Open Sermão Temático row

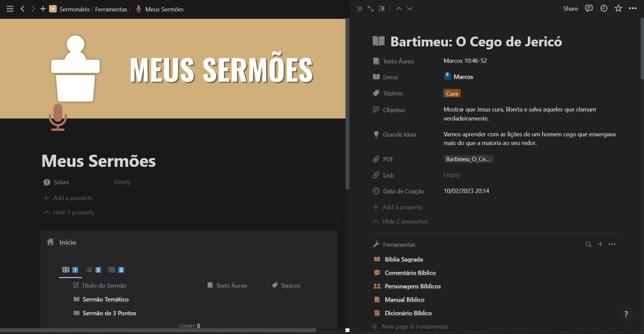click(x=105, y=299)
